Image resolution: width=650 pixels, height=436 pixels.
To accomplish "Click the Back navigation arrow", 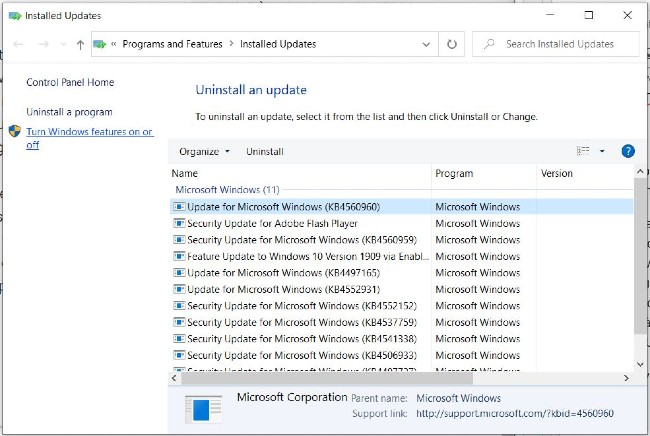I will [18, 44].
